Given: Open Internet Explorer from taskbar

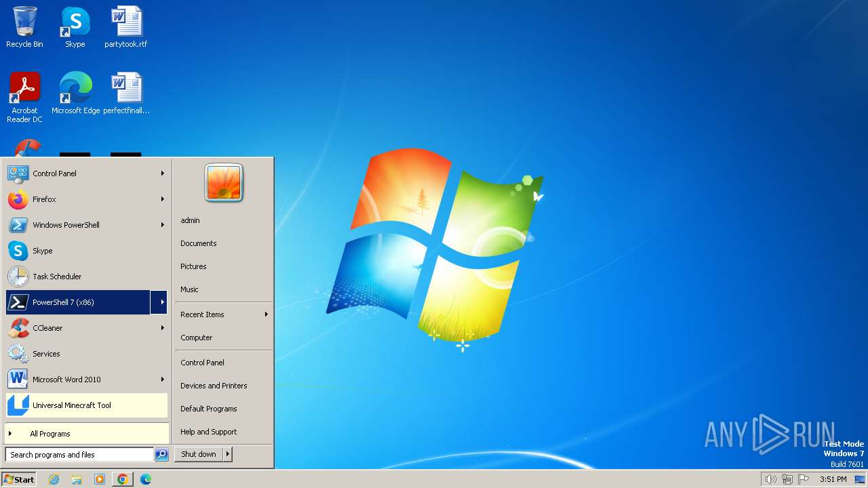Looking at the screenshot, I should [x=54, y=479].
